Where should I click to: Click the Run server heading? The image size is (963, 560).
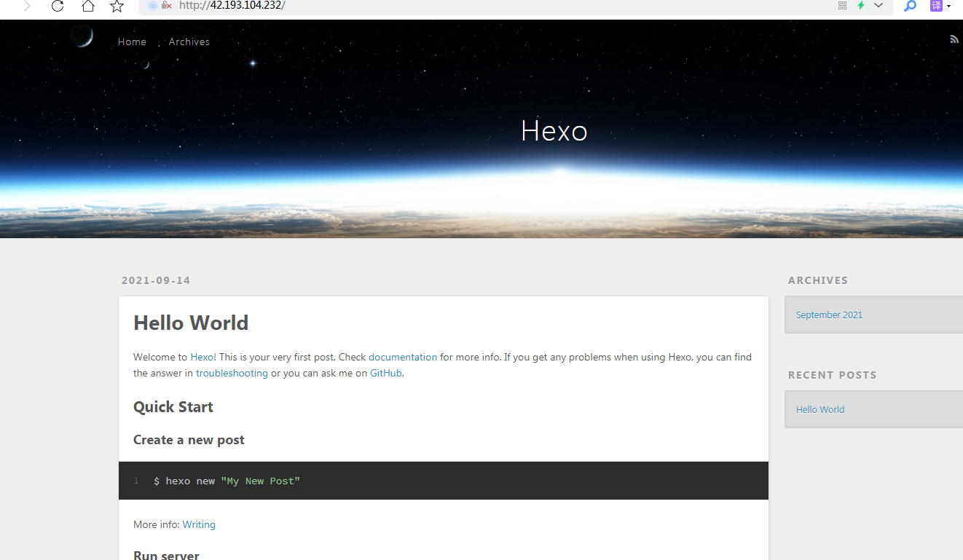(166, 555)
